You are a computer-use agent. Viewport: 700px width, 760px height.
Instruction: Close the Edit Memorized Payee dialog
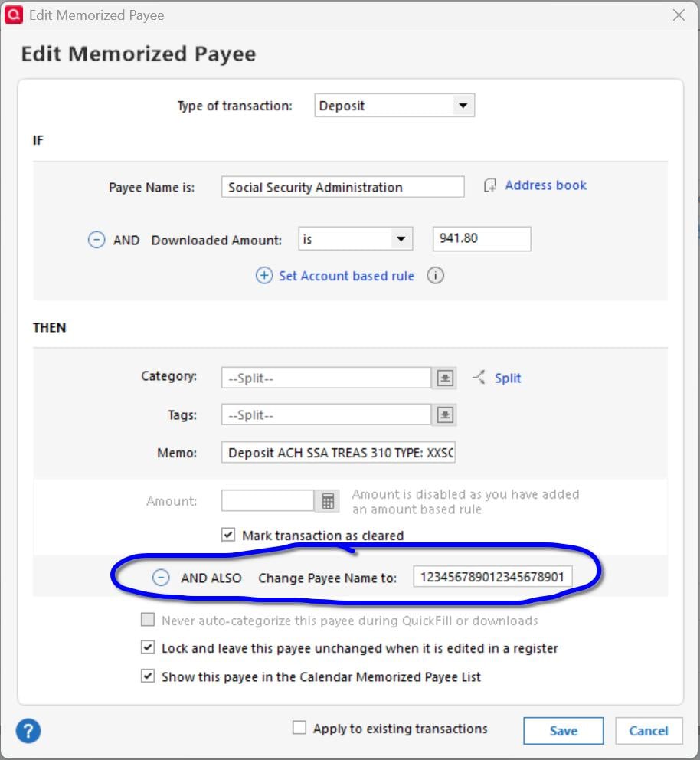click(679, 15)
